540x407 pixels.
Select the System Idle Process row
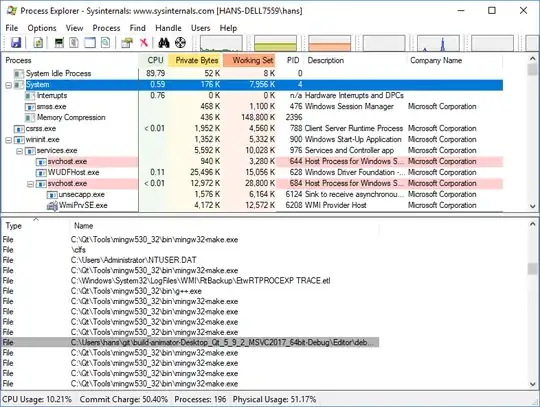(x=252, y=73)
